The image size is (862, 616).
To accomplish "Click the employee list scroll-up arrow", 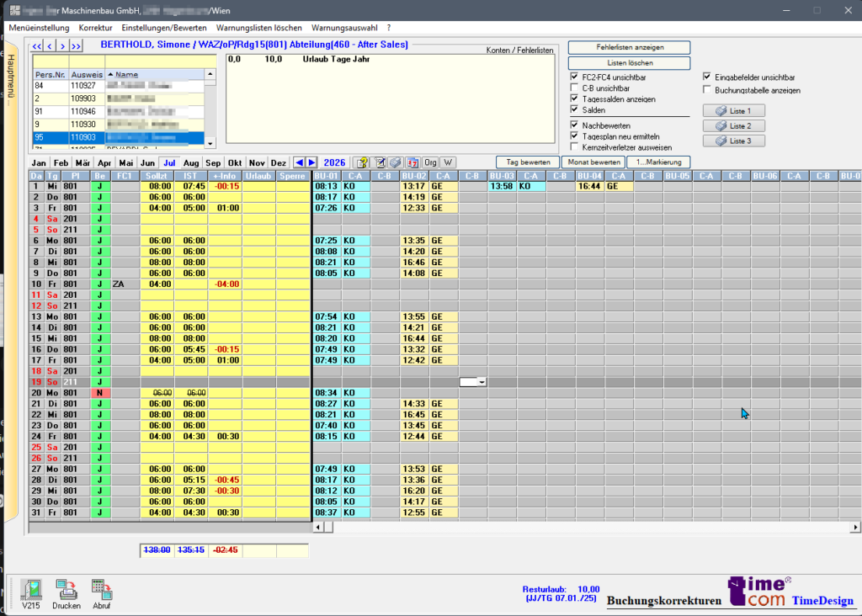I will 210,74.
